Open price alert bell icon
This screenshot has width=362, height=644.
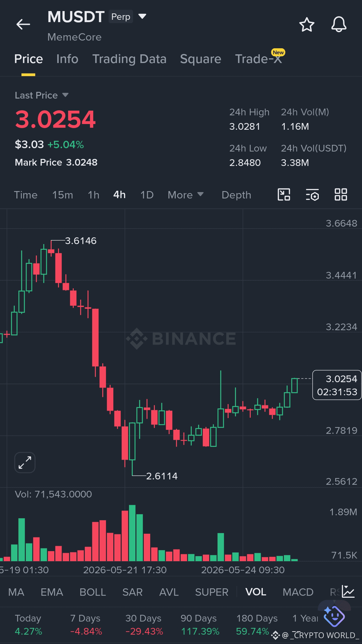click(339, 24)
